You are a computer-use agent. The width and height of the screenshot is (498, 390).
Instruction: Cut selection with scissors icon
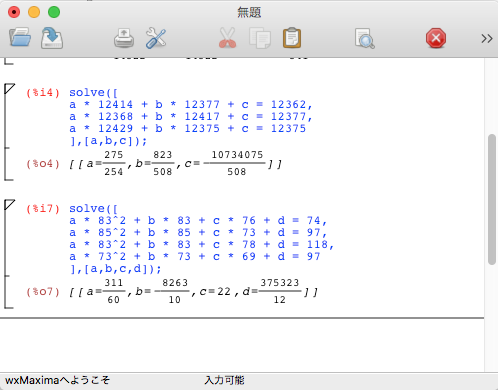[x=228, y=38]
